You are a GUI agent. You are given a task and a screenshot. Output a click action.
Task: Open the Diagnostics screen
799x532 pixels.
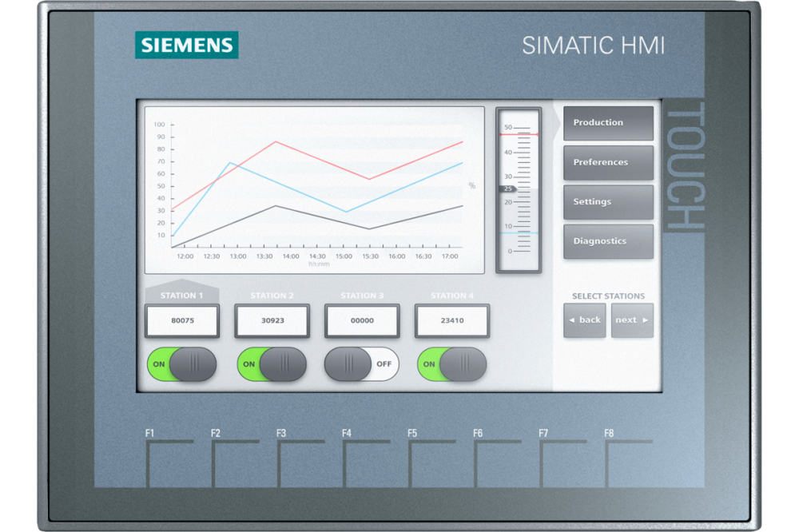(x=608, y=241)
